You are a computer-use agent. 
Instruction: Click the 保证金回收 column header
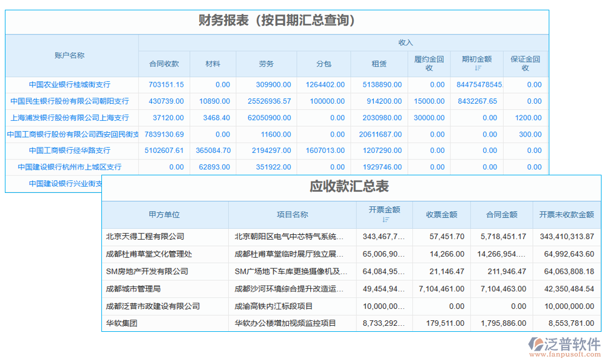[524, 63]
